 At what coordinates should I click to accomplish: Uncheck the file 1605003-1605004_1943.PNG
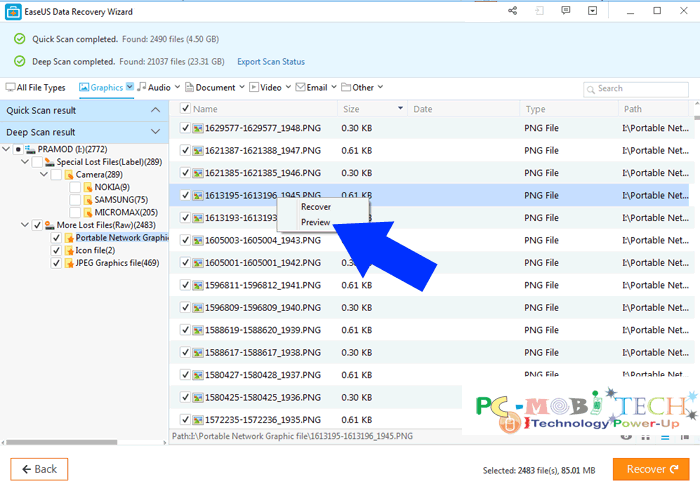click(x=185, y=240)
